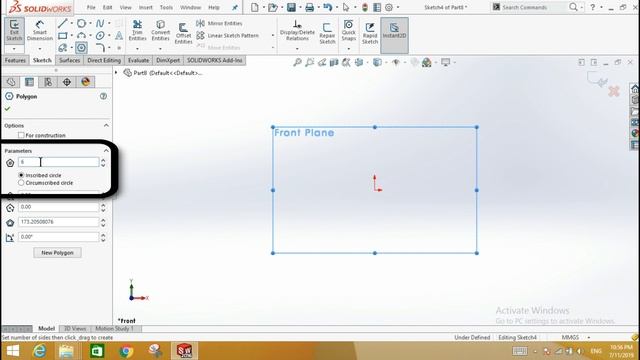Click the Offset Entities tool
The width and height of the screenshot is (640, 360).
[183, 33]
